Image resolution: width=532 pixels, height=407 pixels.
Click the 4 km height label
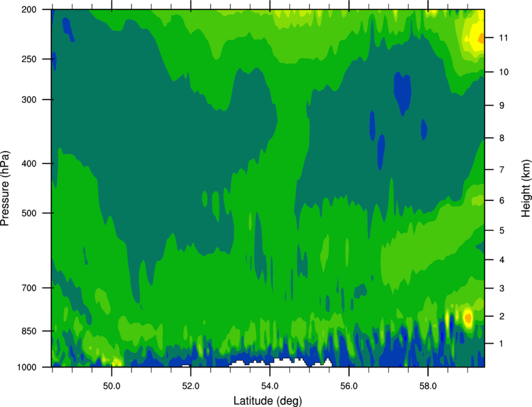pyautogui.click(x=502, y=260)
